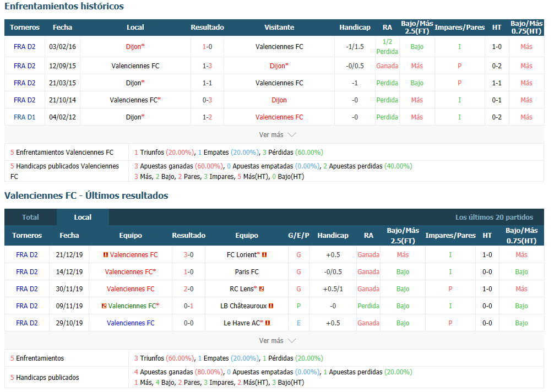
Task: Click card icon left of Valenciennes FC 09/11/19
Action: click(104, 306)
